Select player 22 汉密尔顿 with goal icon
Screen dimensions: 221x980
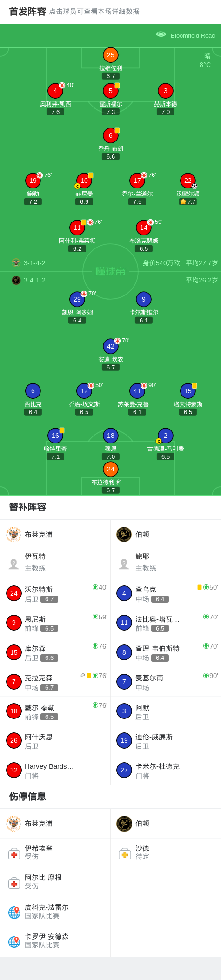(188, 181)
